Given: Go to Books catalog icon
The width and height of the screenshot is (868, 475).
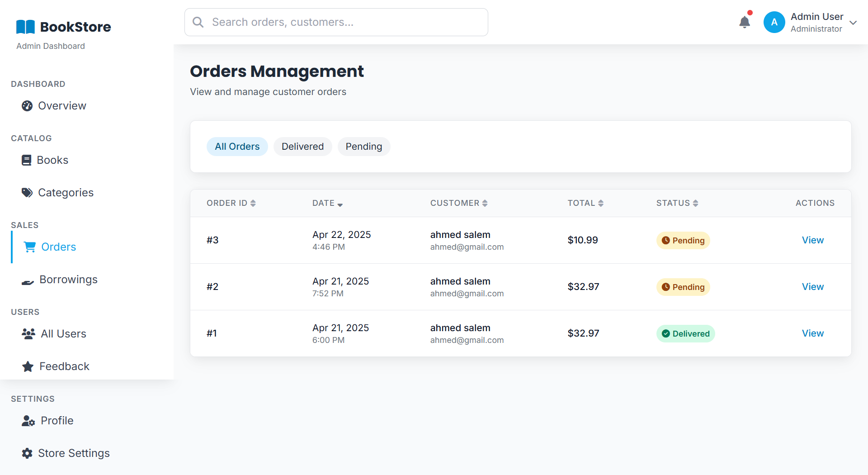Looking at the screenshot, I should [x=27, y=160].
